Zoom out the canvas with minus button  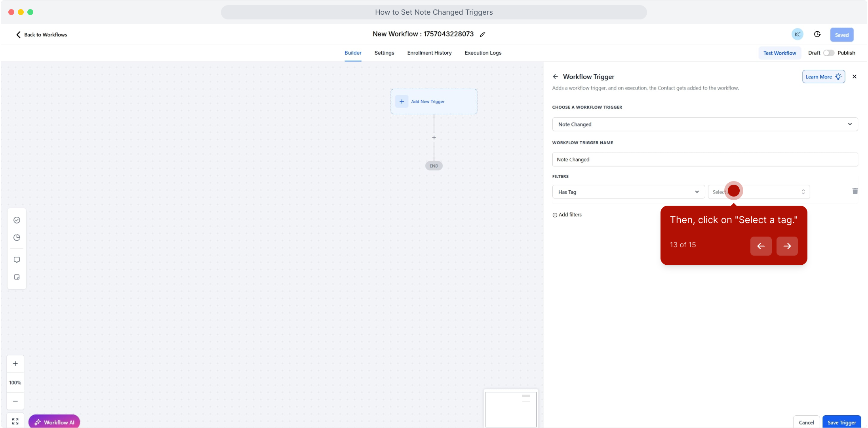click(x=15, y=401)
